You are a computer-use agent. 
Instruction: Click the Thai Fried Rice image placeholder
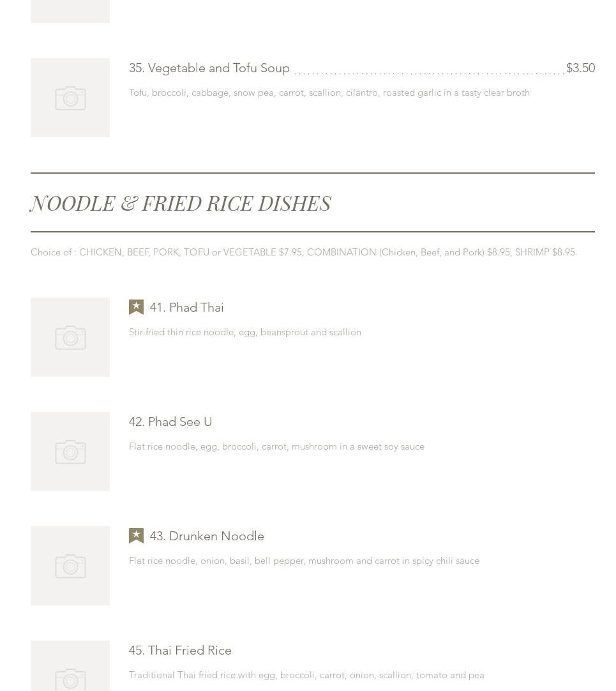[70, 667]
